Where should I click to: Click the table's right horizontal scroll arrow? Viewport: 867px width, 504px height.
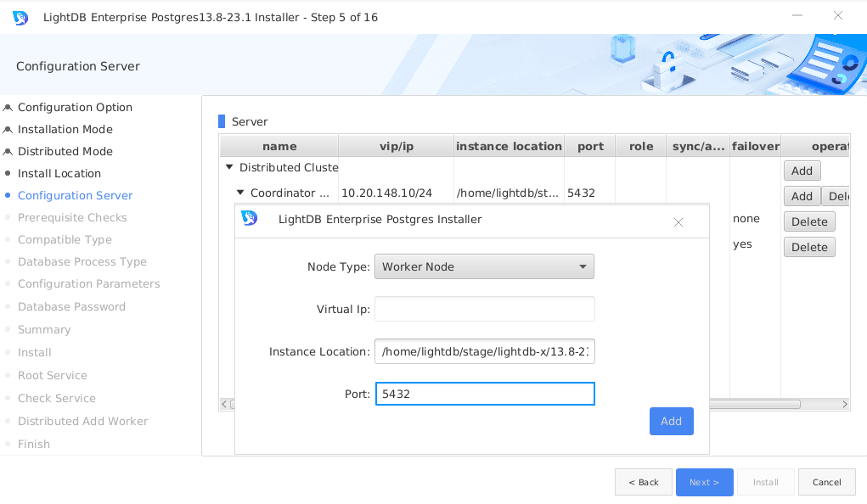[x=845, y=404]
